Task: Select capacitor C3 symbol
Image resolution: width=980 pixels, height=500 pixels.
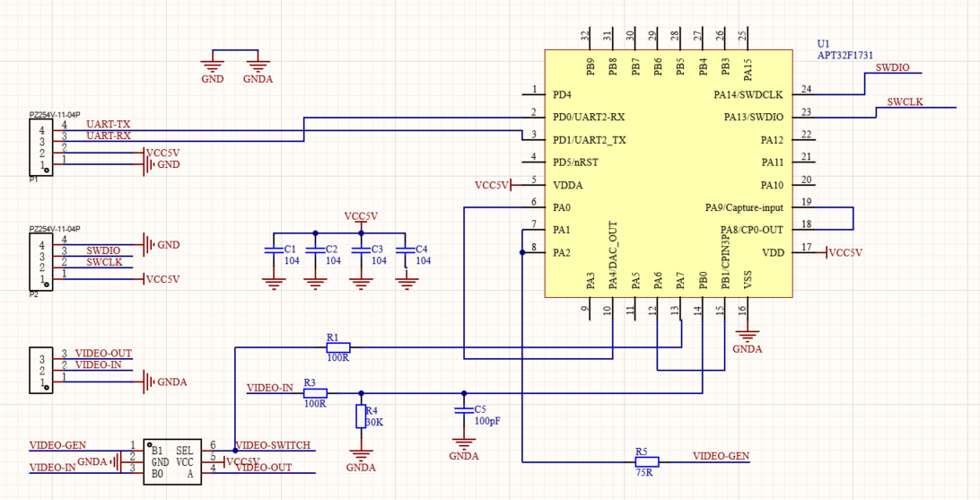Action: click(x=361, y=250)
